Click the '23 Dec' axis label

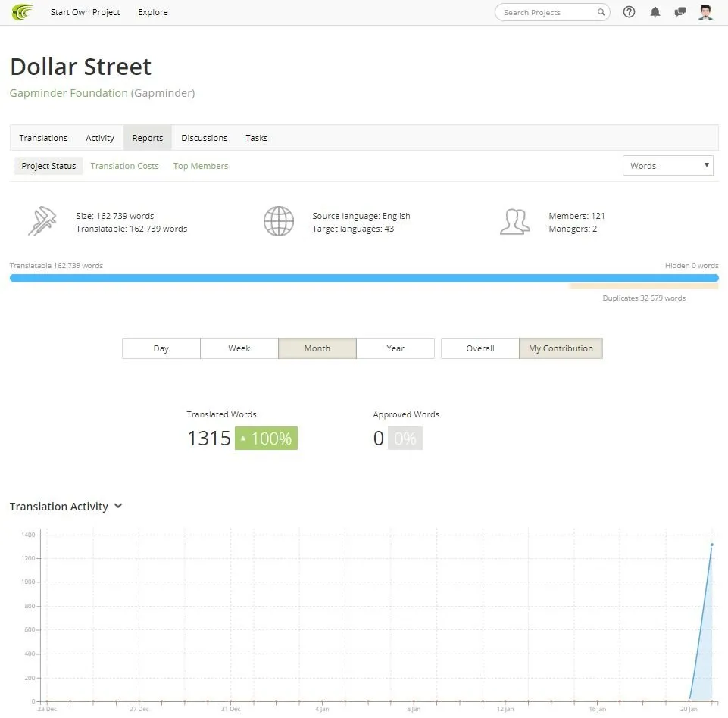click(x=47, y=709)
